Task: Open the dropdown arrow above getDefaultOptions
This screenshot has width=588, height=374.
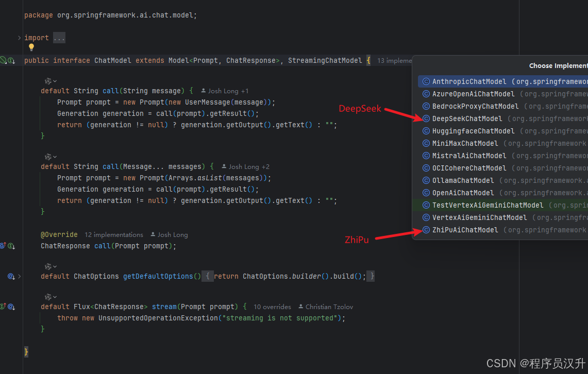Action: click(x=55, y=267)
